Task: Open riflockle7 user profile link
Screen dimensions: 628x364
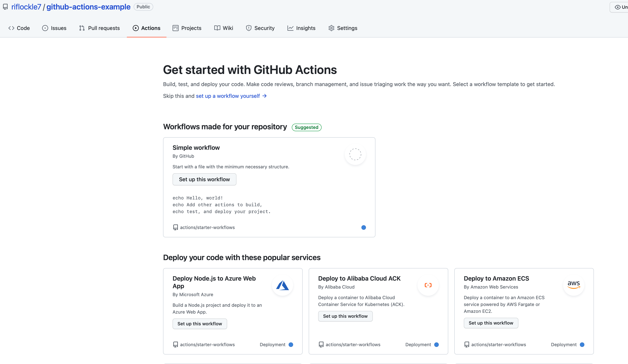Action: tap(26, 7)
